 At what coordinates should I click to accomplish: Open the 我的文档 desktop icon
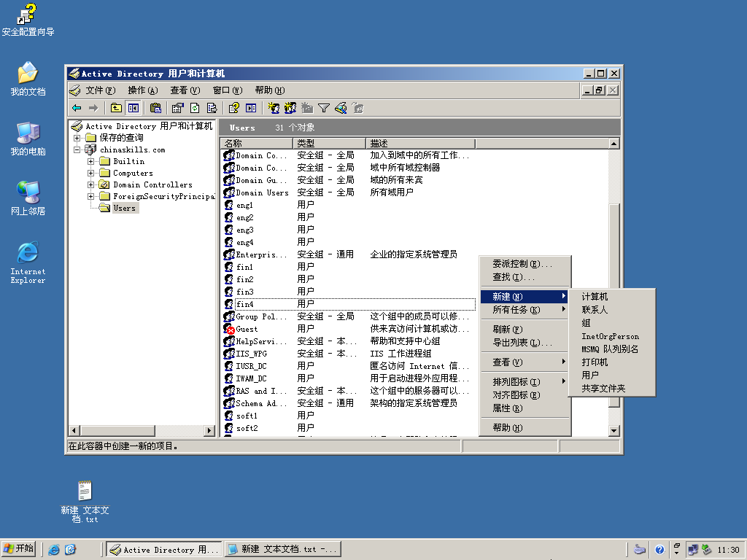tap(28, 79)
